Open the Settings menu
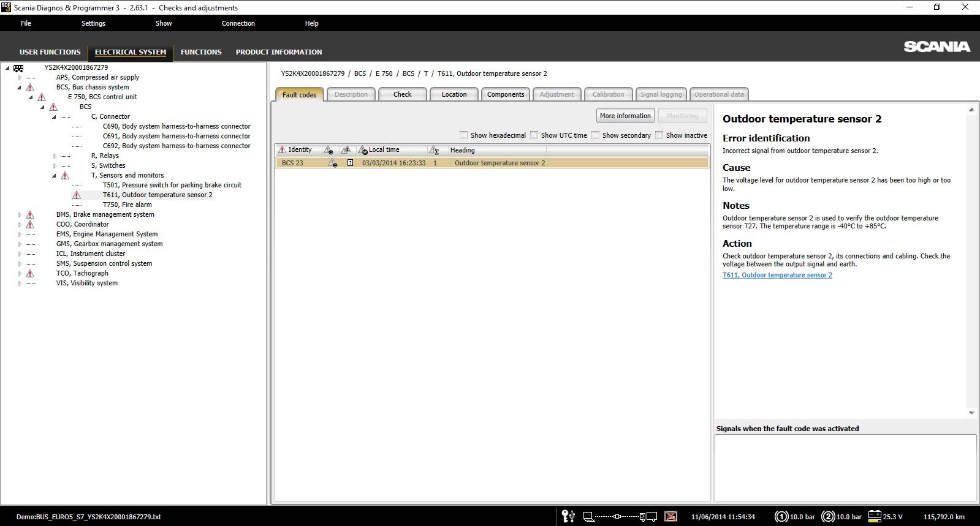The width and height of the screenshot is (980, 526). (x=93, y=23)
